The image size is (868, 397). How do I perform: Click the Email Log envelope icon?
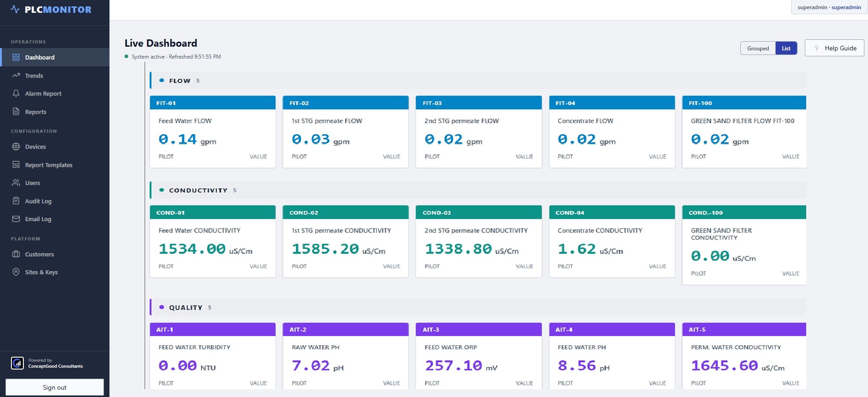[x=16, y=219]
